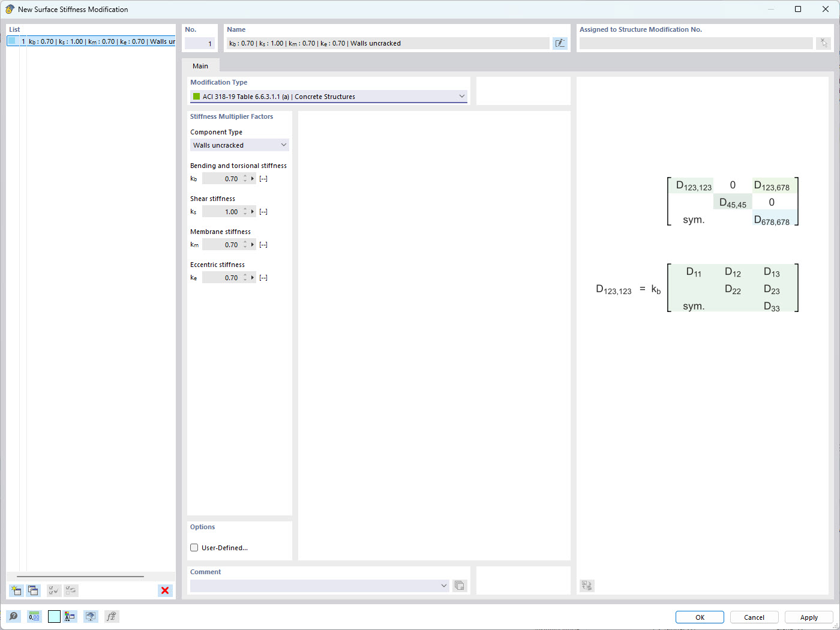Image resolution: width=840 pixels, height=630 pixels.
Task: Confirm the dialog with the OK button
Action: (700, 617)
